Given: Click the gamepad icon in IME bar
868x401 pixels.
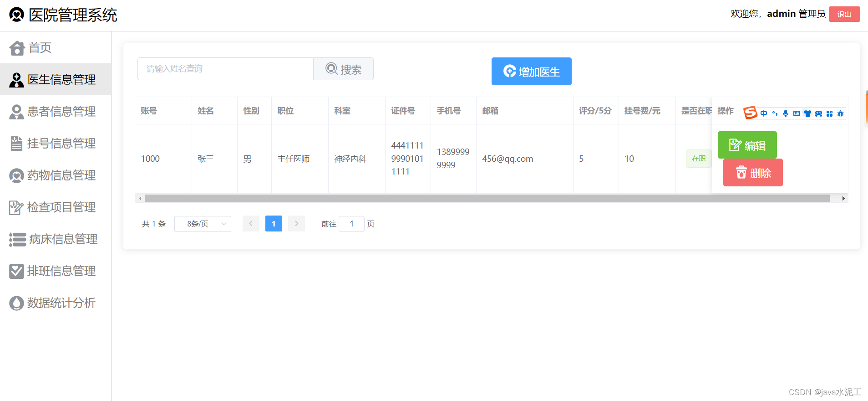Looking at the screenshot, I should point(818,113).
